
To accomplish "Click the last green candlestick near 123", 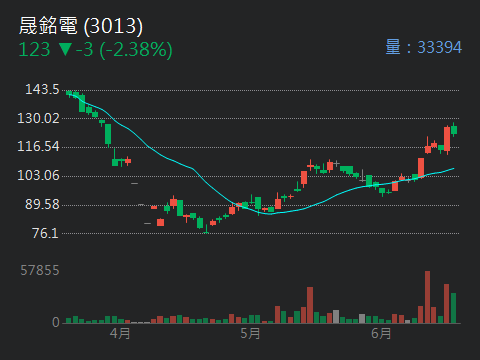I will tap(454, 130).
